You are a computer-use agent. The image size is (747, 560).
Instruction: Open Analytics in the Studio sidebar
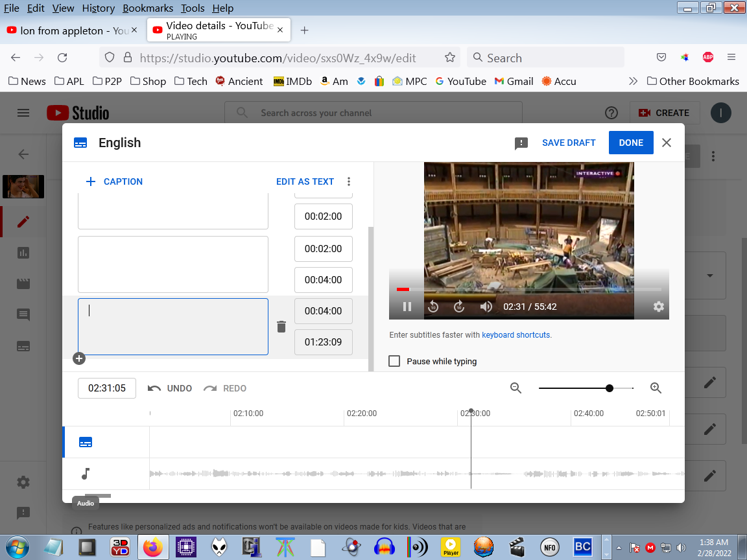click(x=23, y=253)
